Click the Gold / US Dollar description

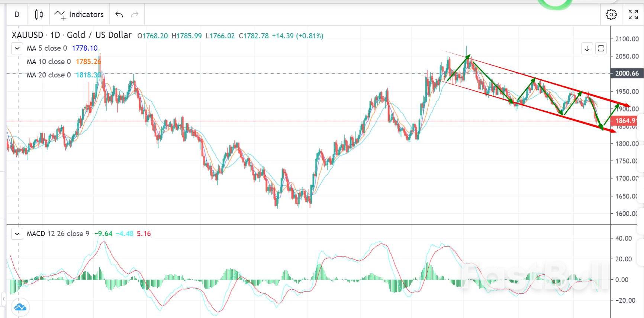[99, 35]
